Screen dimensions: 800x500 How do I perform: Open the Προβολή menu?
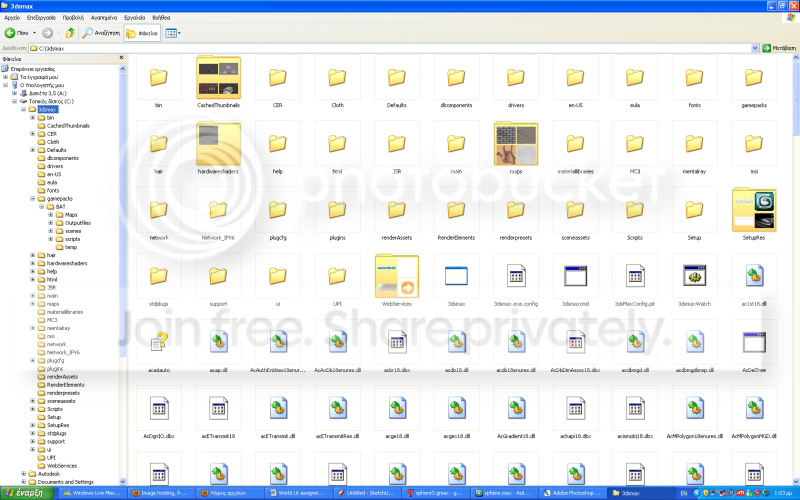(x=73, y=17)
